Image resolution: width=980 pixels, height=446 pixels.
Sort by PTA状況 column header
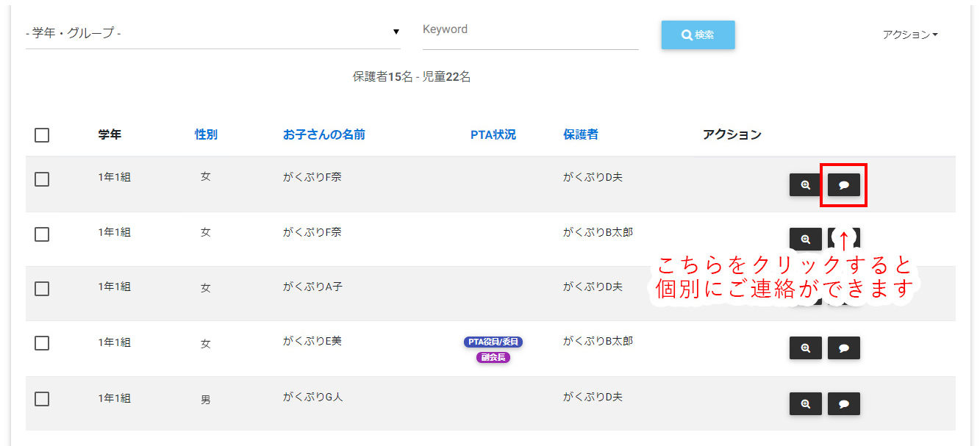pos(493,134)
